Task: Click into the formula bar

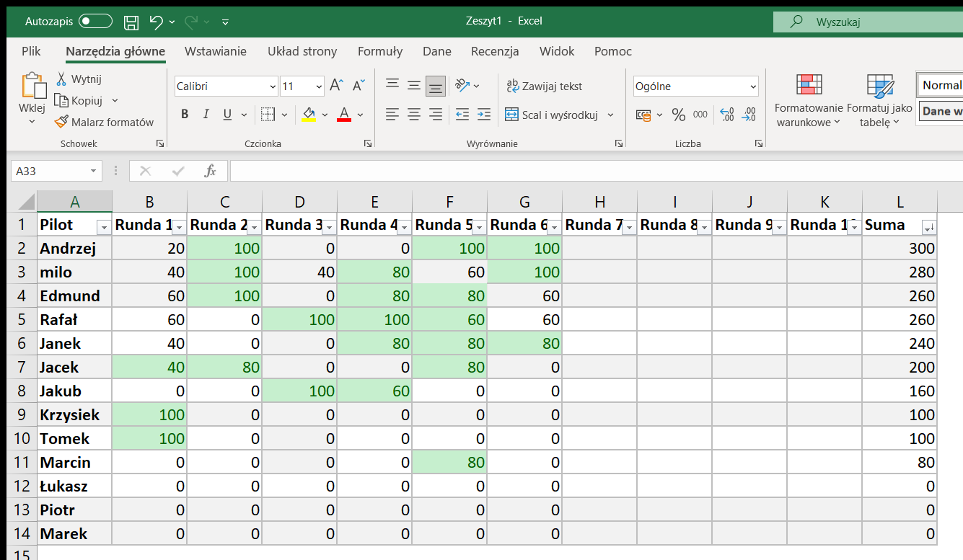Action: [596, 171]
